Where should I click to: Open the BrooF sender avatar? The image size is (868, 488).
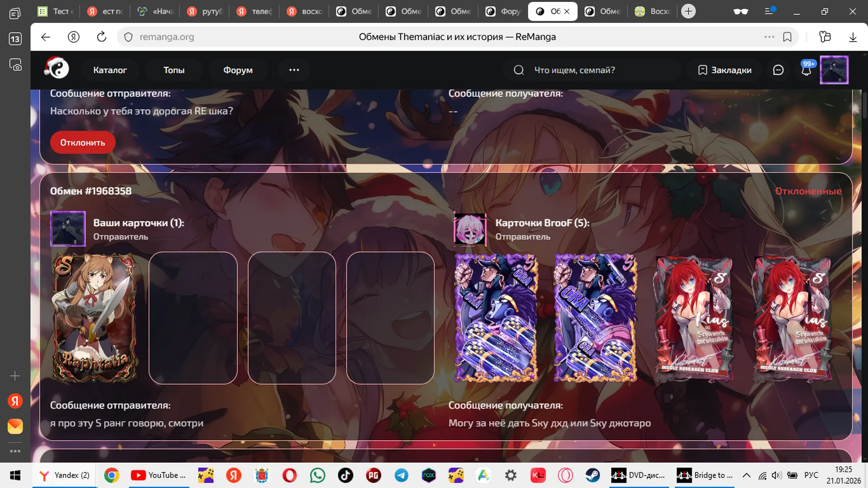click(x=470, y=229)
